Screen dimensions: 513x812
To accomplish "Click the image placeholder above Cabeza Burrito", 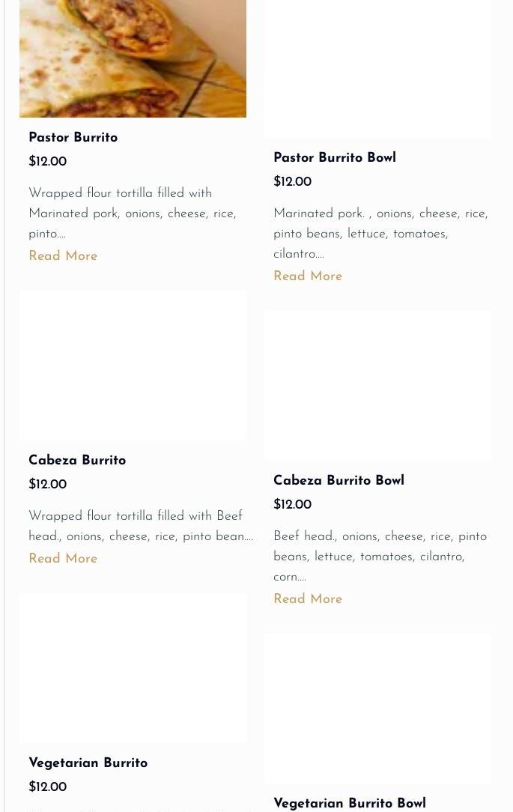I will point(133,366).
